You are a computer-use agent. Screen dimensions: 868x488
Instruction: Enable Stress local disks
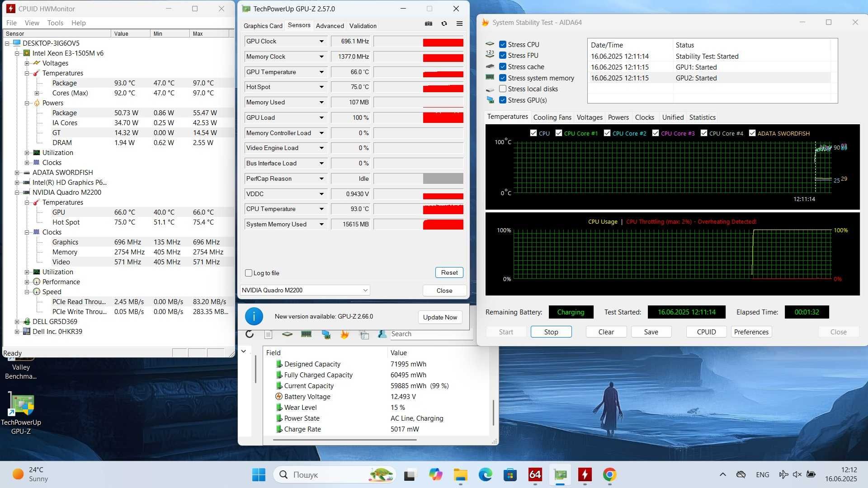point(502,89)
